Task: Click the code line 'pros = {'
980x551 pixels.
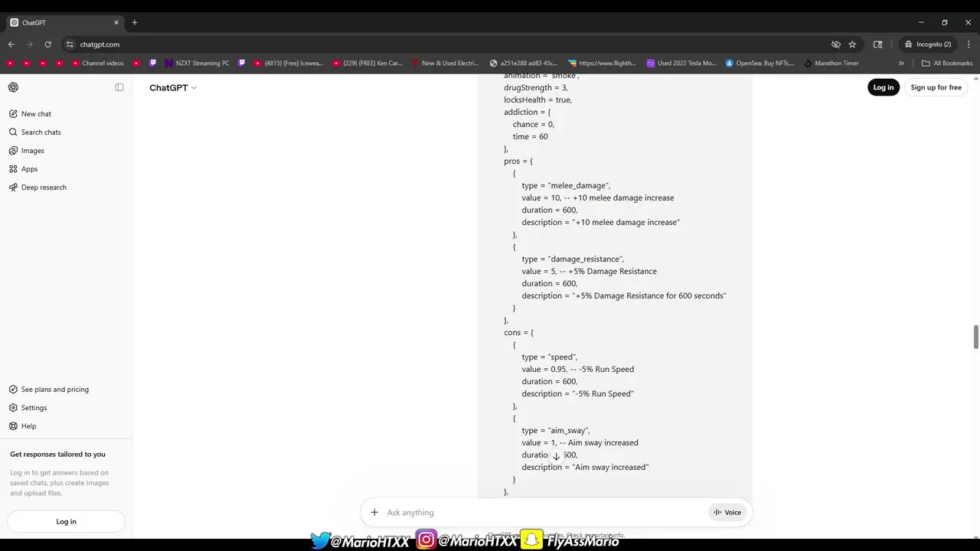Action: click(518, 161)
